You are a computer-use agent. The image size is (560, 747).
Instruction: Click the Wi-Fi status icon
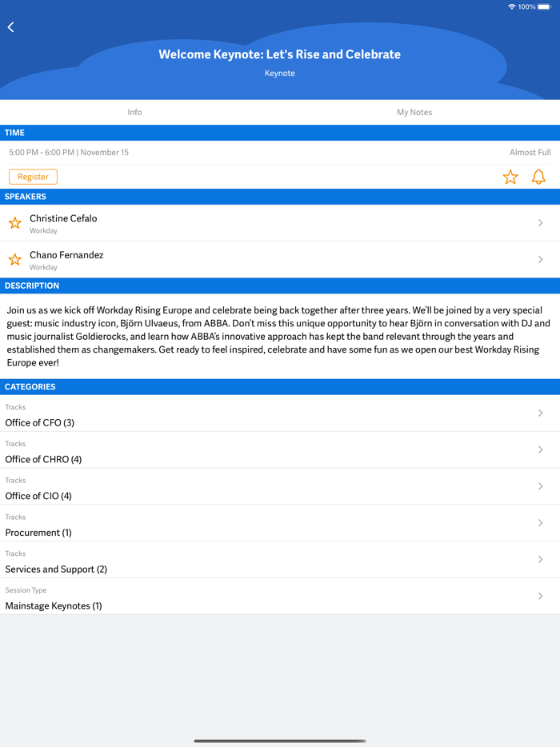(x=512, y=6)
